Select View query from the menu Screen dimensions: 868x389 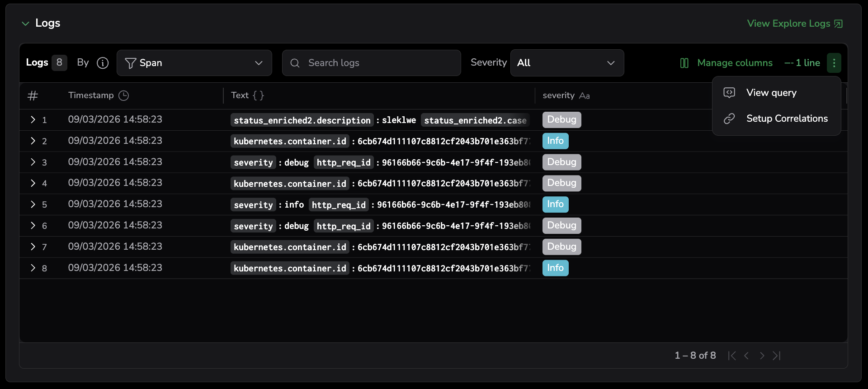771,93
